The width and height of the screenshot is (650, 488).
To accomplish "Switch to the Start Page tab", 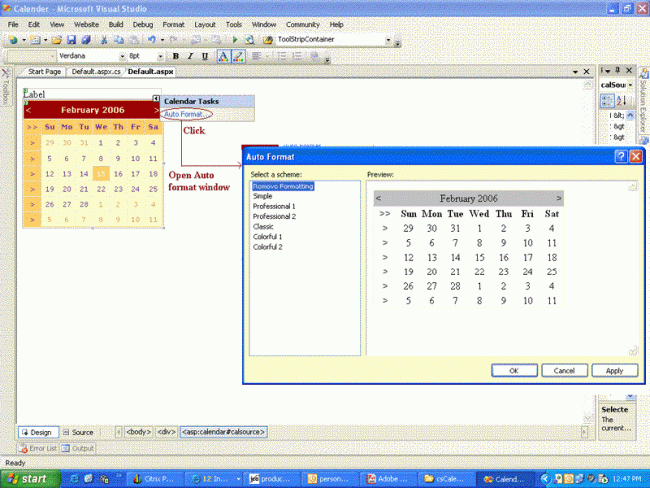I will pyautogui.click(x=44, y=72).
